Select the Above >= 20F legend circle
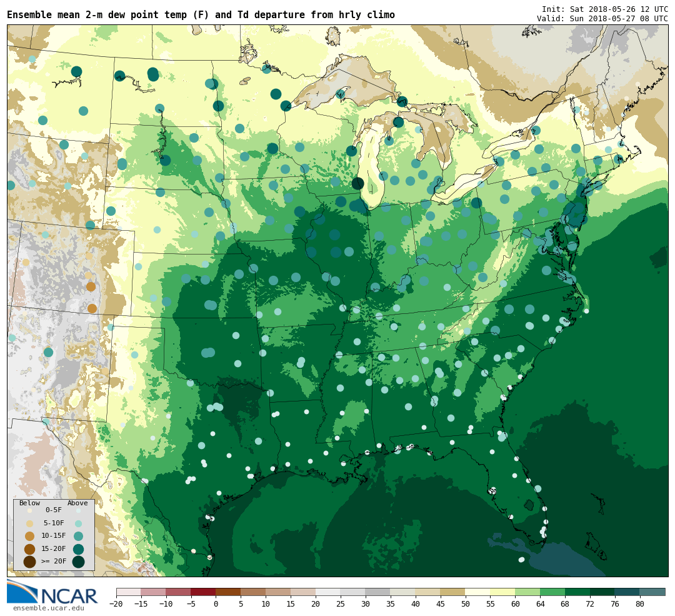 pyautogui.click(x=78, y=562)
